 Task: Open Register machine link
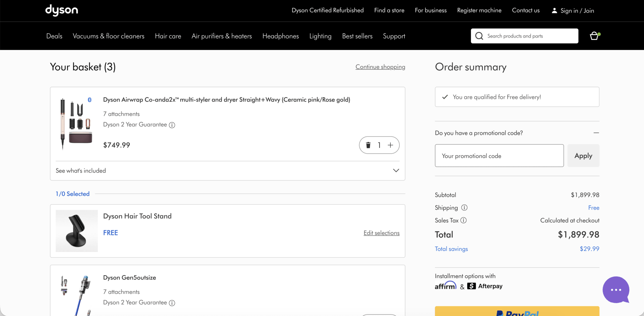tap(479, 10)
